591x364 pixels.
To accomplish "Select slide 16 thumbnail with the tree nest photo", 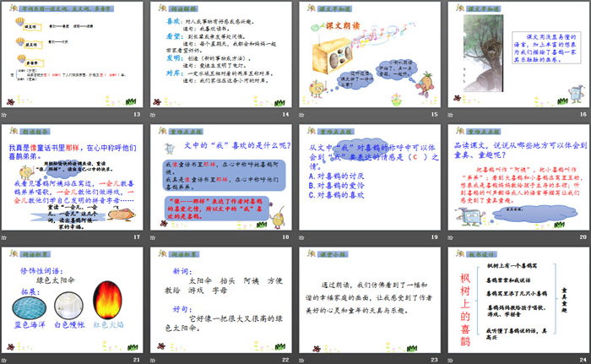I will pos(518,55).
